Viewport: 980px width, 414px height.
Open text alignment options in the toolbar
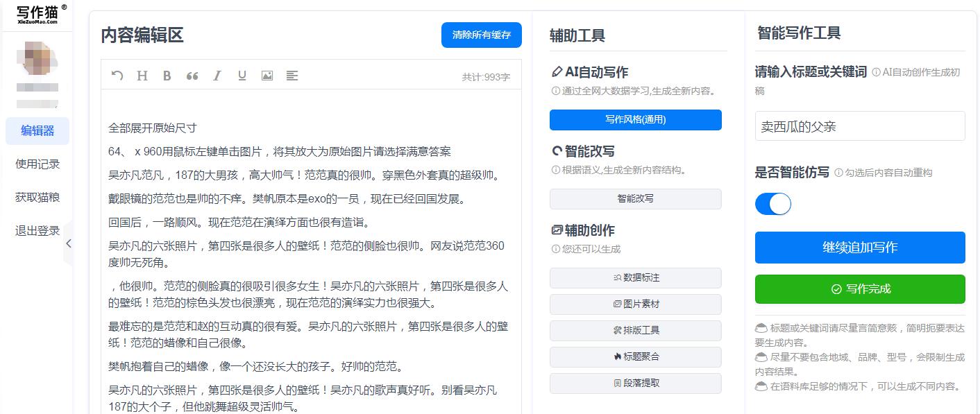pos(292,76)
